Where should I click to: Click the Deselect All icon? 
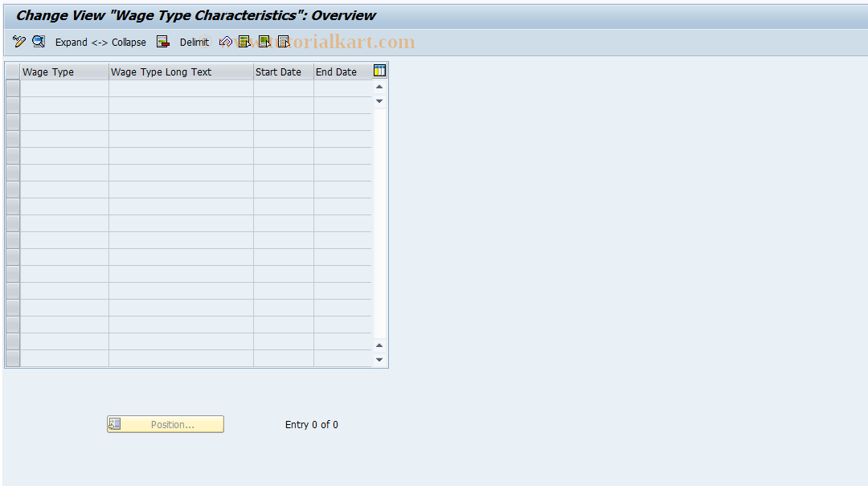click(x=284, y=42)
